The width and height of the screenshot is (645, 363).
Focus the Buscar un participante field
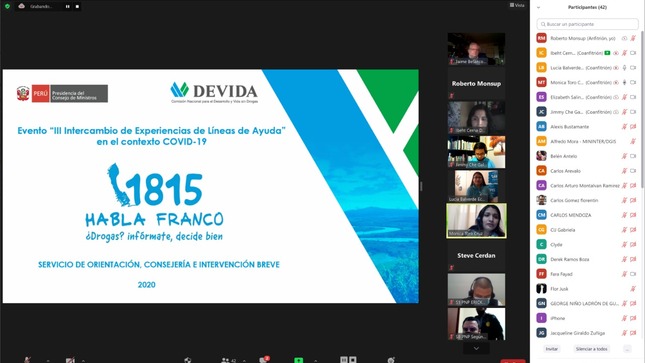click(587, 24)
